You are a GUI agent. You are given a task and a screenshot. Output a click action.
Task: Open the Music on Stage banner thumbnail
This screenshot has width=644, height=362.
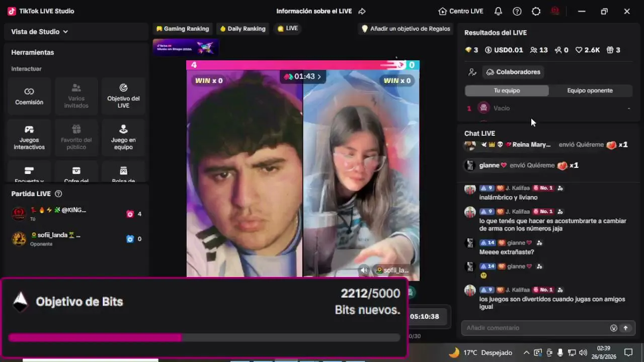point(186,47)
